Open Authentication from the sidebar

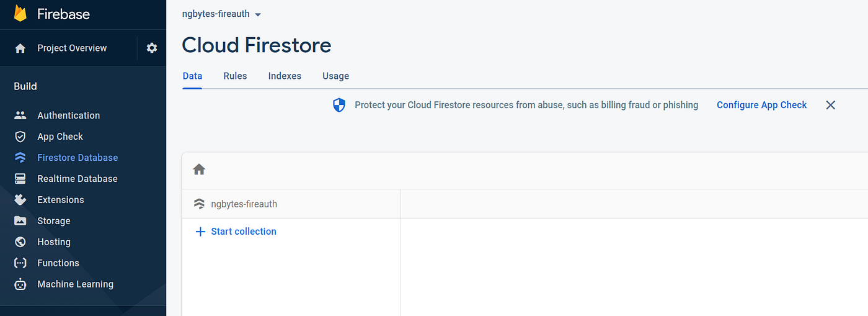tap(68, 115)
